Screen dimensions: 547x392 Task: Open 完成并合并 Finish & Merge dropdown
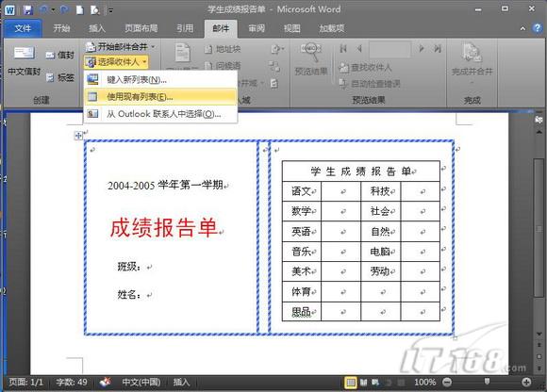(472, 63)
